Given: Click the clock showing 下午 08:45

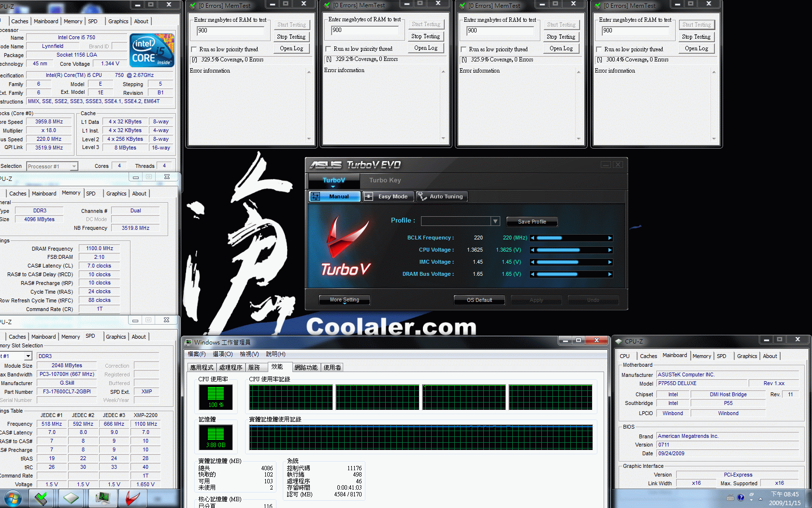Looking at the screenshot, I should point(785,494).
